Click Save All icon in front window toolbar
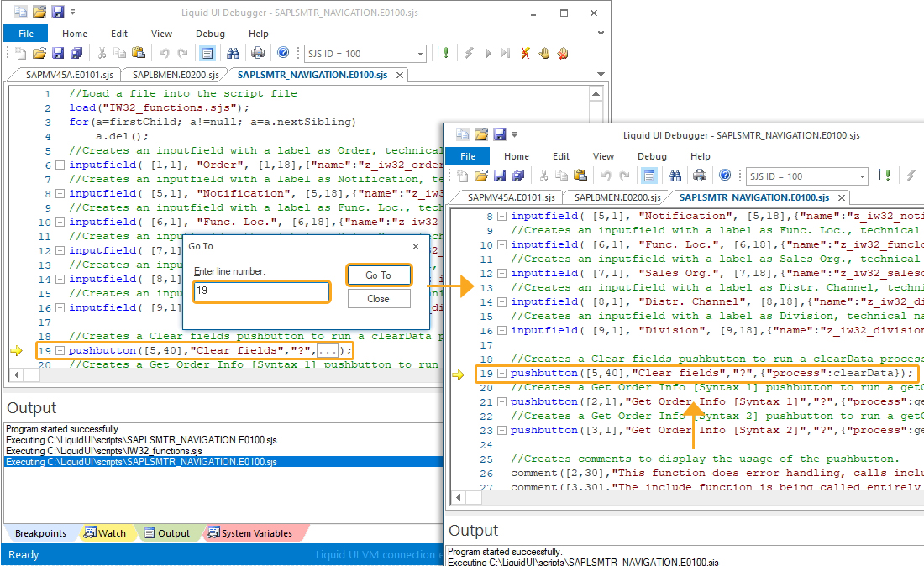 (x=518, y=176)
